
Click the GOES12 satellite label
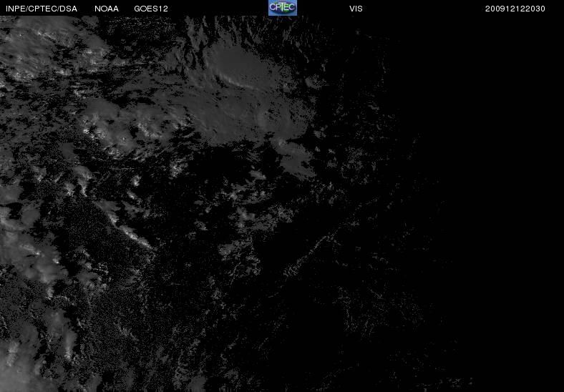[x=151, y=9]
